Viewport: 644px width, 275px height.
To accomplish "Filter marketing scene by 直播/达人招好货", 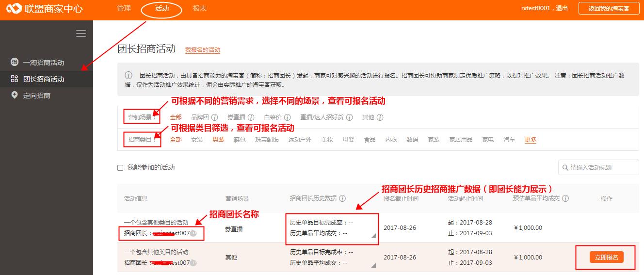I will [x=322, y=117].
